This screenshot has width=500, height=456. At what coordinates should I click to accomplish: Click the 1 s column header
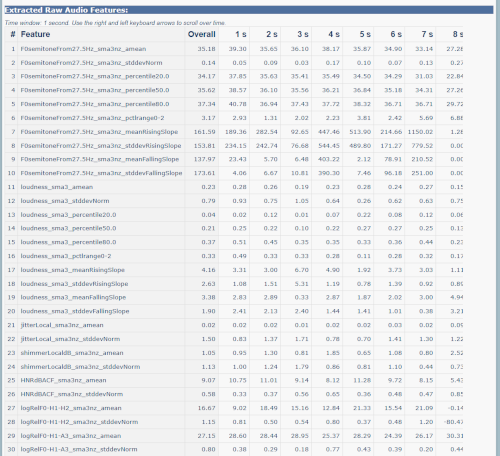point(241,34)
